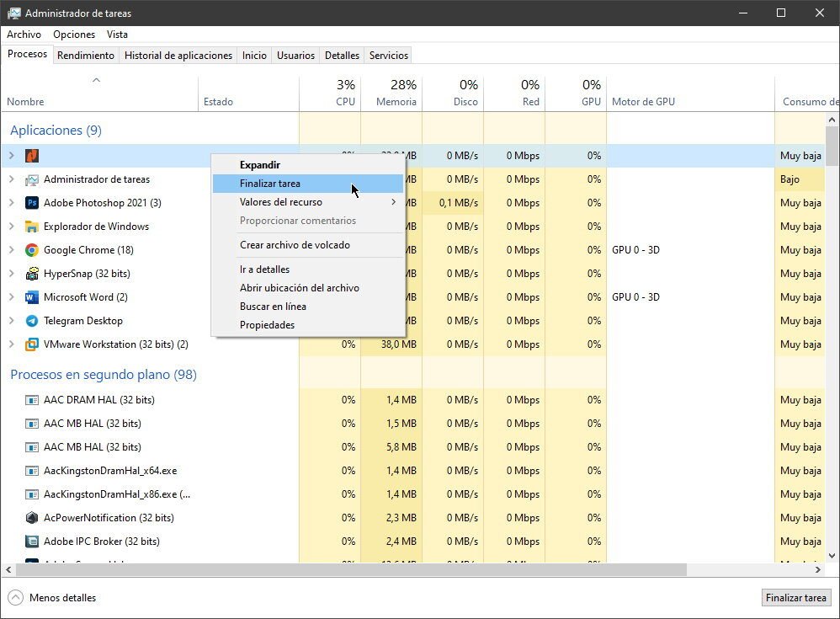
Task: Switch to the Rendimiento tab
Action: click(85, 55)
